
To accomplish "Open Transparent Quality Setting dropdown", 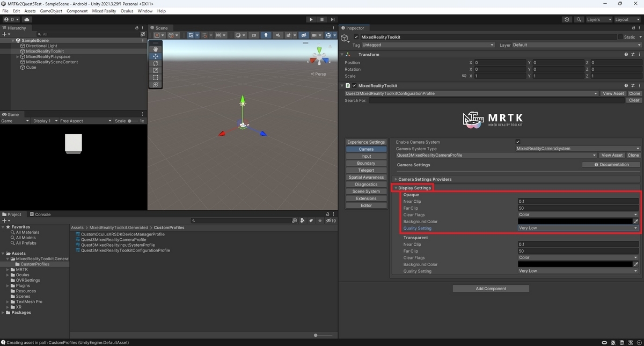I will pyautogui.click(x=578, y=271).
